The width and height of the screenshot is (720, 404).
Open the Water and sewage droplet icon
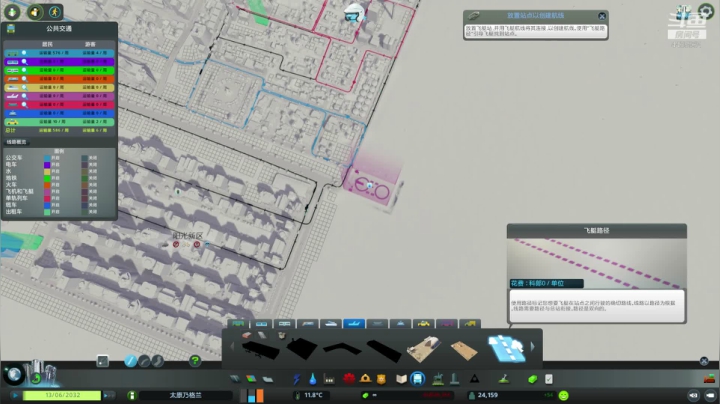pos(313,379)
